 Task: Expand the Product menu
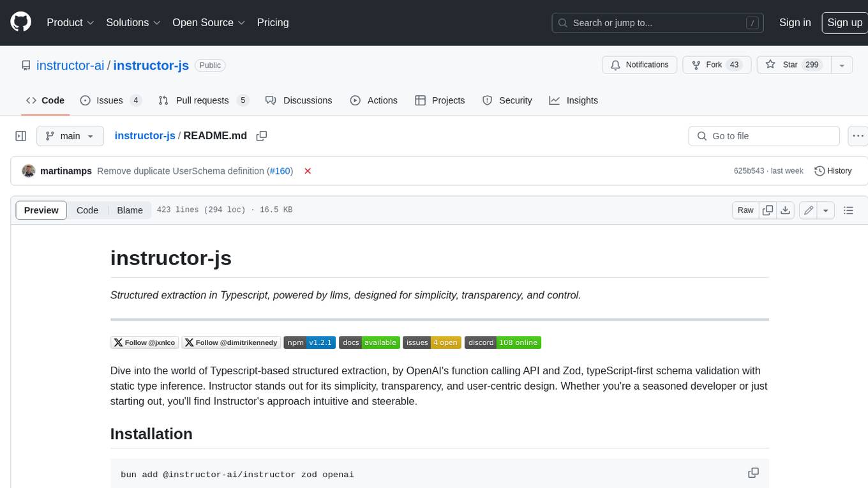(70, 22)
